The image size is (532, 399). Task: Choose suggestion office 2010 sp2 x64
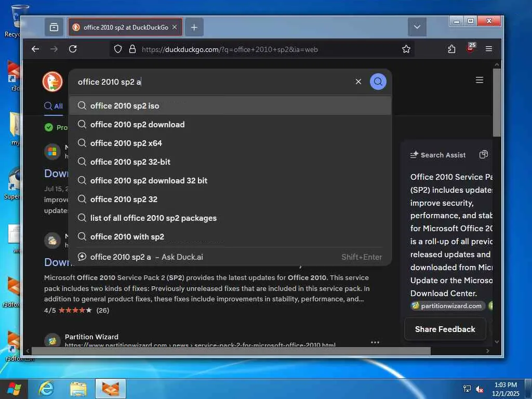(x=230, y=143)
